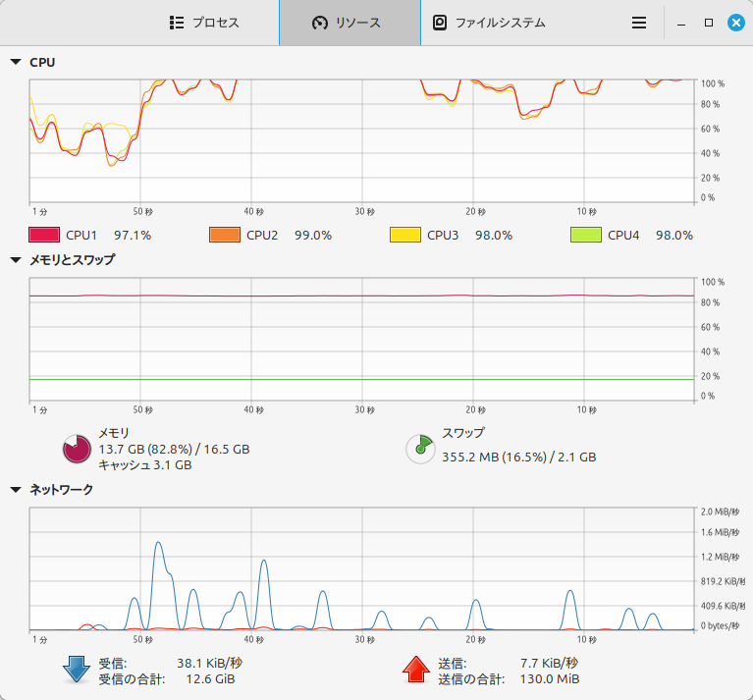The image size is (753, 700).
Task: Collapse the CPU section
Action: coord(16,62)
